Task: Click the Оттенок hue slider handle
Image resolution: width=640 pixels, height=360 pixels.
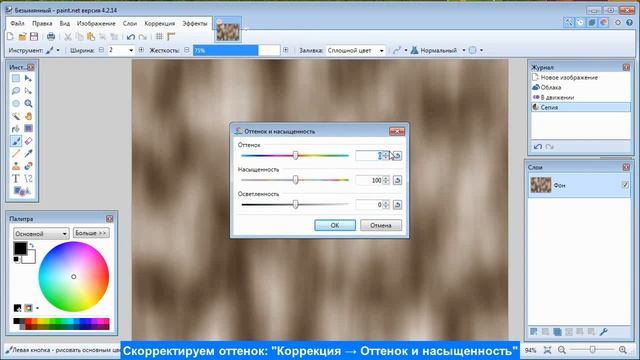Action: tap(296, 156)
